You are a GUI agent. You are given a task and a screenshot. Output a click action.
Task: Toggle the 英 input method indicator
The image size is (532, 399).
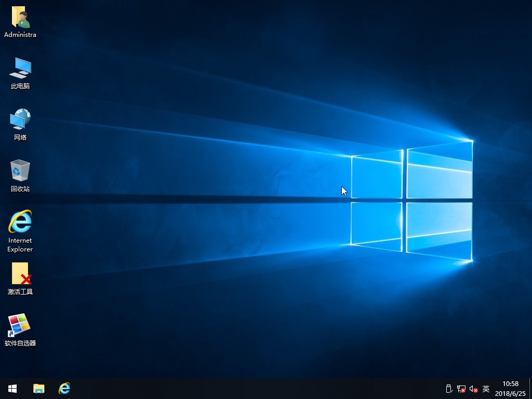click(486, 389)
